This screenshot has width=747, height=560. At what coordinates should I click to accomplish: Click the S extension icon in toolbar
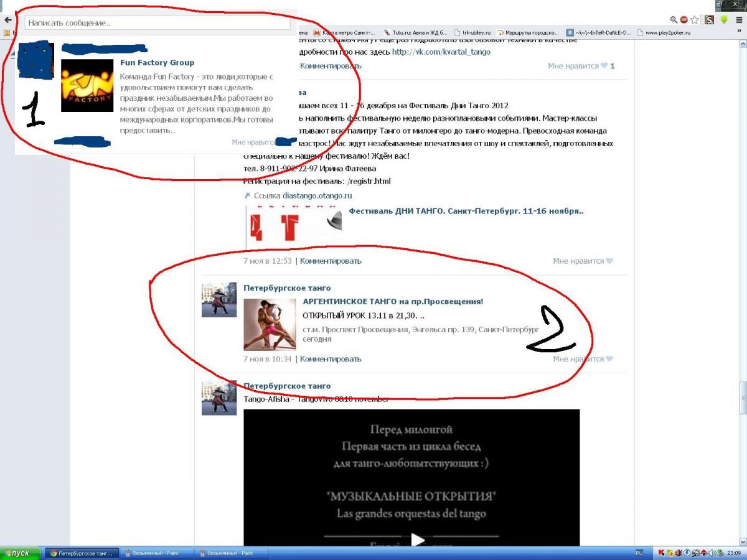[709, 20]
